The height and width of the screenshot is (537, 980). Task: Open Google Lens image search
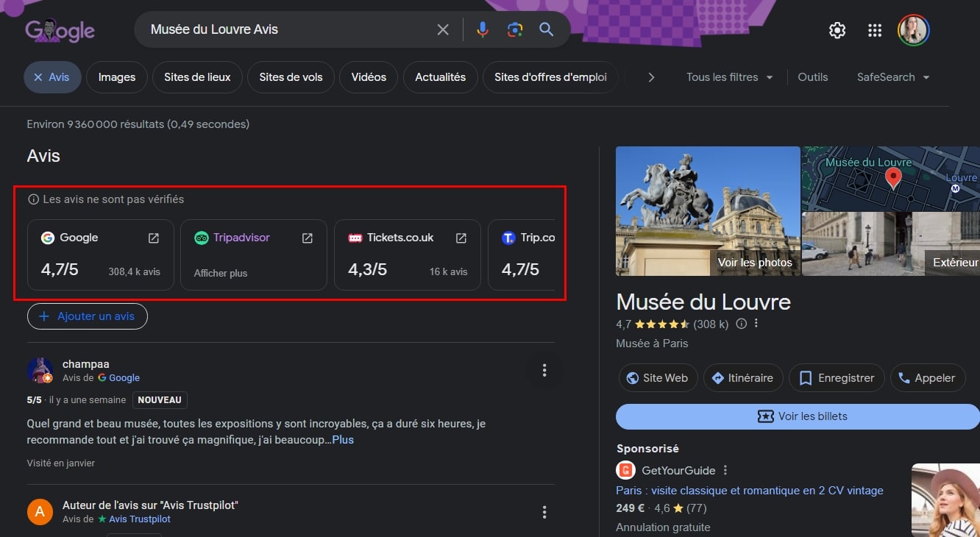click(x=514, y=29)
